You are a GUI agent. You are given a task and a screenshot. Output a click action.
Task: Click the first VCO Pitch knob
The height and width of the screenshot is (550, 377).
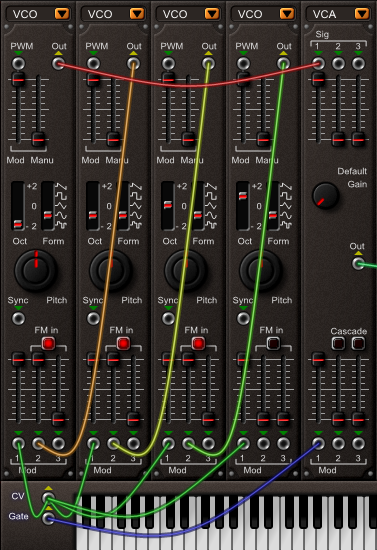[x=36, y=270]
